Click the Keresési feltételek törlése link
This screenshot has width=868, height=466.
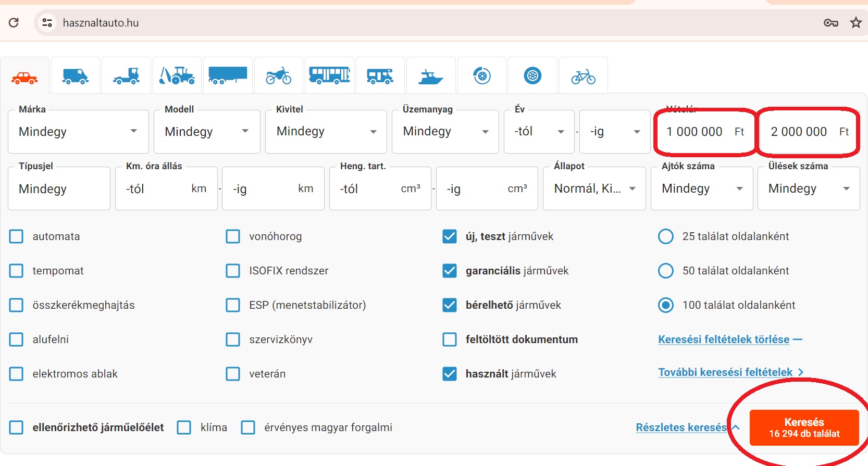pyautogui.click(x=723, y=339)
